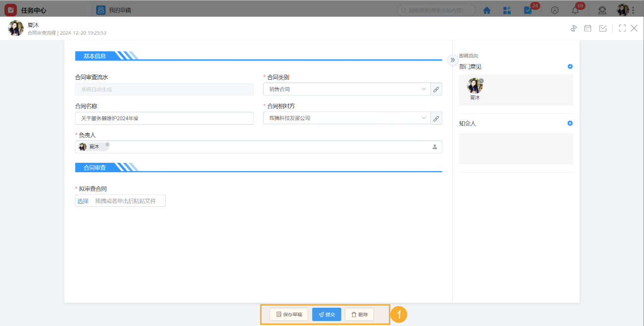Open tasks icon with 24 badge
This screenshot has width=644, height=326.
[528, 10]
